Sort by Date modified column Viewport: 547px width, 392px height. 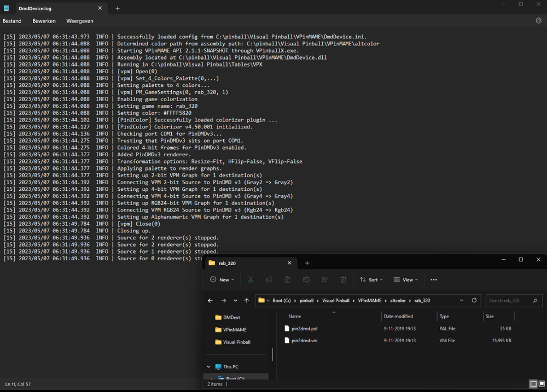[398, 317]
